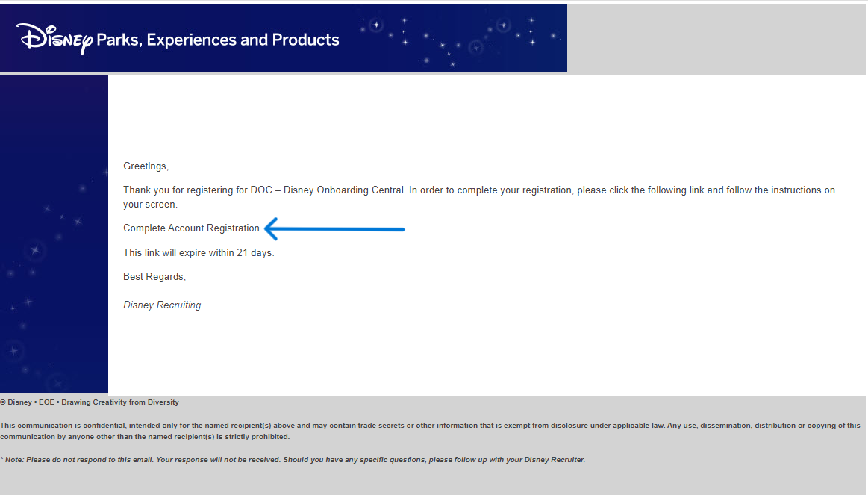The width and height of the screenshot is (868, 495).
Task: Click the Disney Parks, Experiences and Products logo
Action: tap(178, 39)
